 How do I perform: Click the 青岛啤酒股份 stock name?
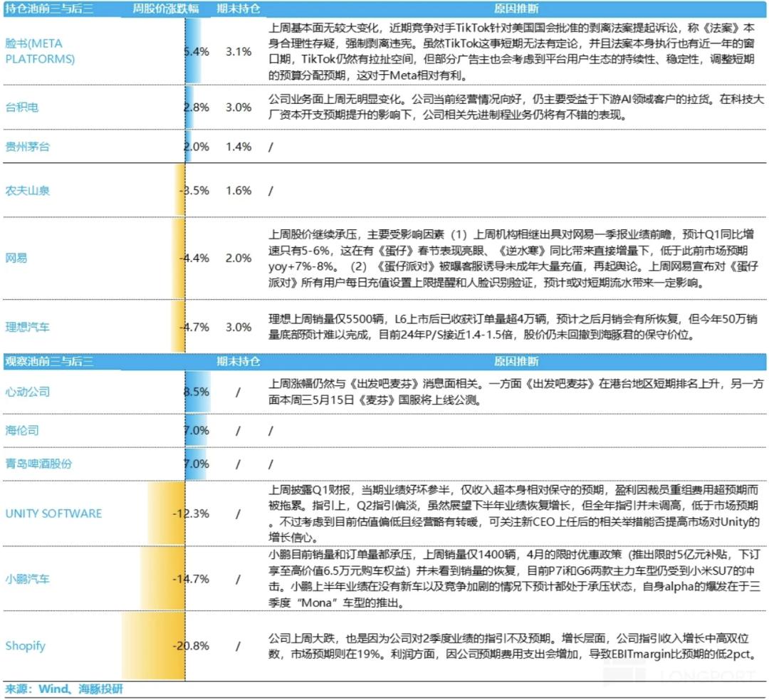(38, 464)
